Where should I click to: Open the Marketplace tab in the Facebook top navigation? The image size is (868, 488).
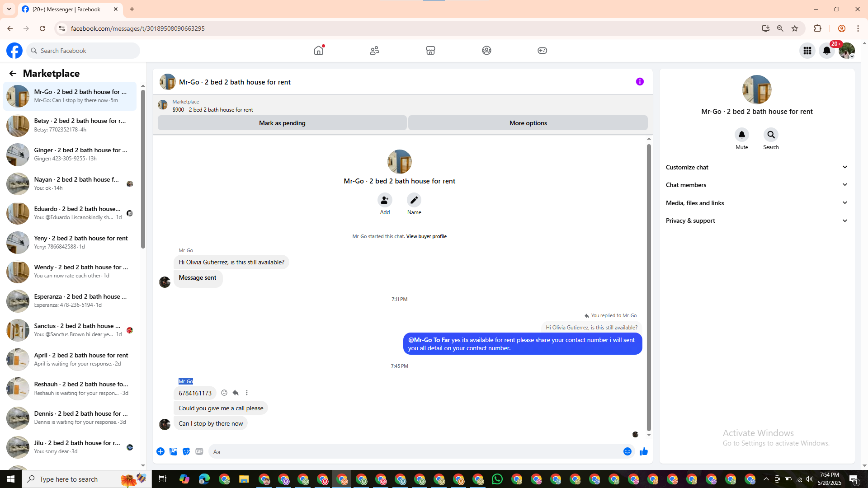click(430, 51)
